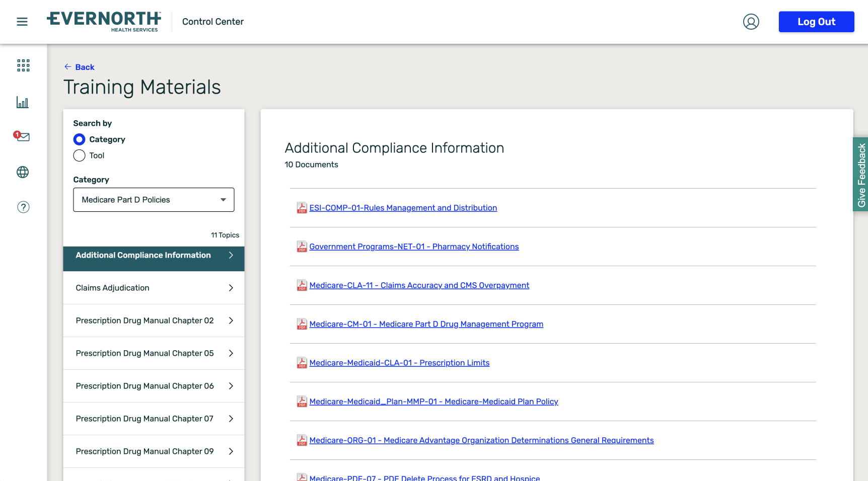Open the globe icon in sidebar

click(23, 172)
